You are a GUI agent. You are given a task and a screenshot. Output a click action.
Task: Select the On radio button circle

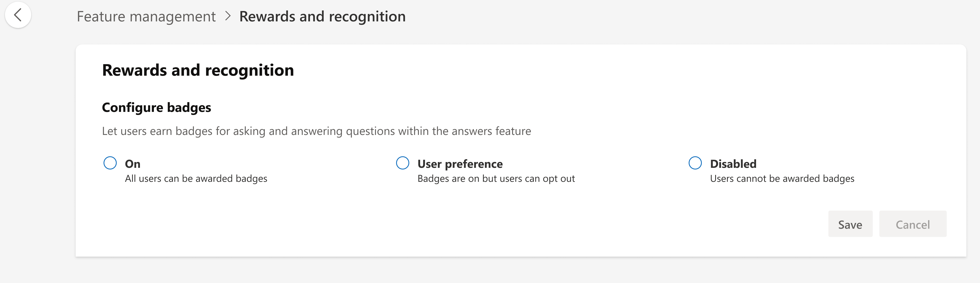(x=110, y=163)
